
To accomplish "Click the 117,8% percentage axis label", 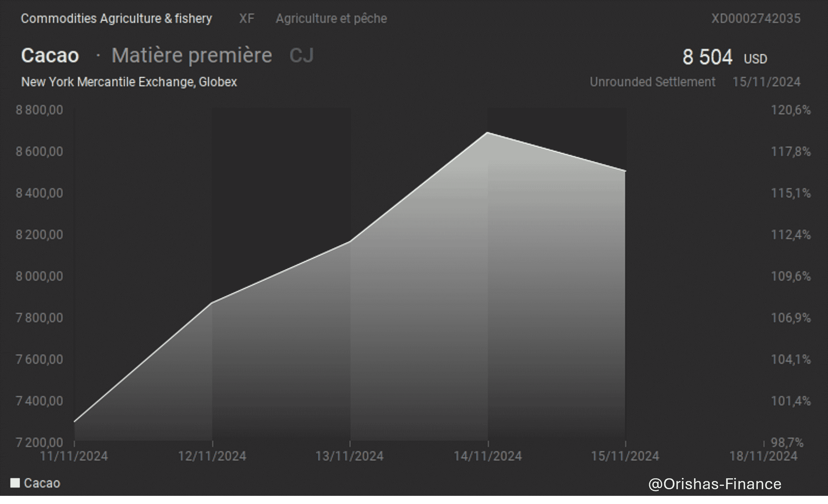I will (x=791, y=151).
